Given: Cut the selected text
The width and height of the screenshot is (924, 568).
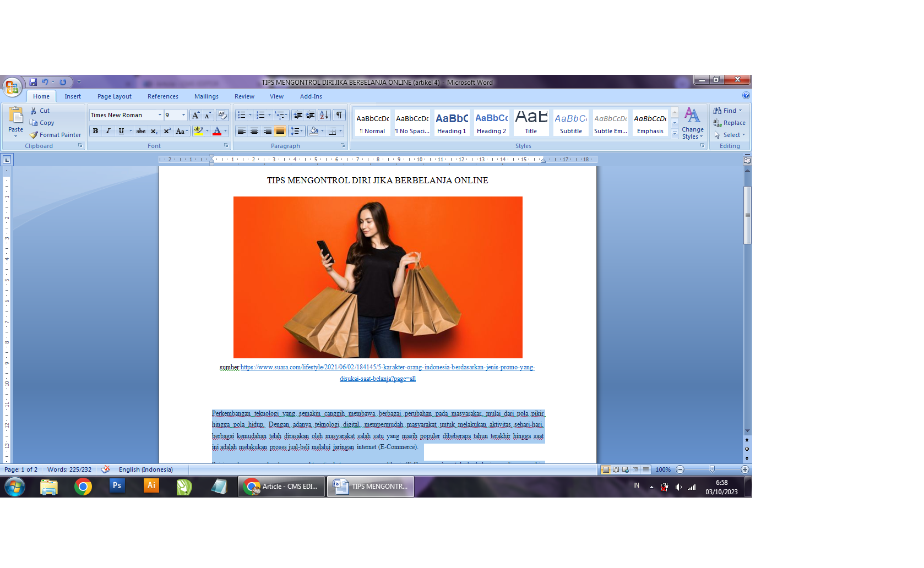Looking at the screenshot, I should pos(40,111).
